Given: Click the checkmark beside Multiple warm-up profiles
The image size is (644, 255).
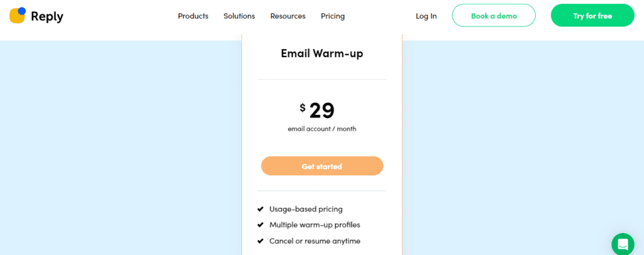Looking at the screenshot, I should click(x=260, y=225).
